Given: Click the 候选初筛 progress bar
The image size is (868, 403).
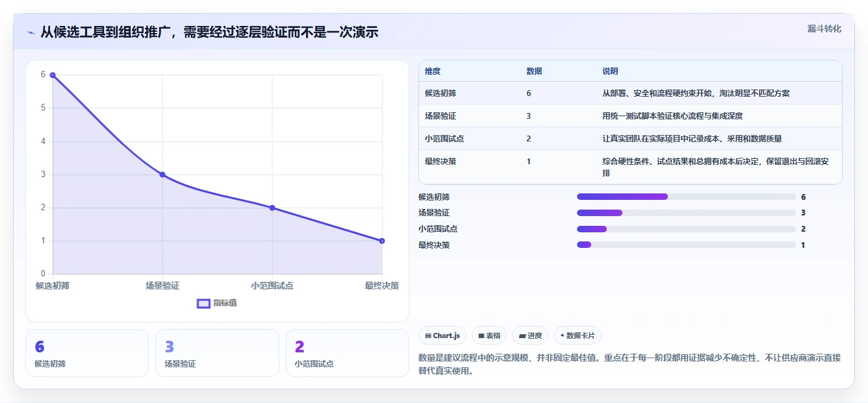Looking at the screenshot, I should [686, 197].
